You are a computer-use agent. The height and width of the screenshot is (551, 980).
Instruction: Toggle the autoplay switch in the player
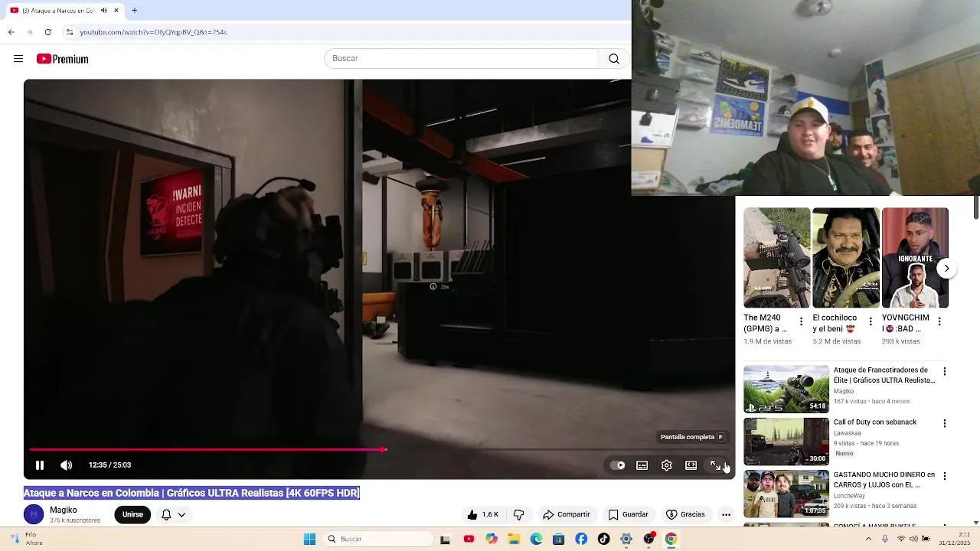pyautogui.click(x=618, y=465)
